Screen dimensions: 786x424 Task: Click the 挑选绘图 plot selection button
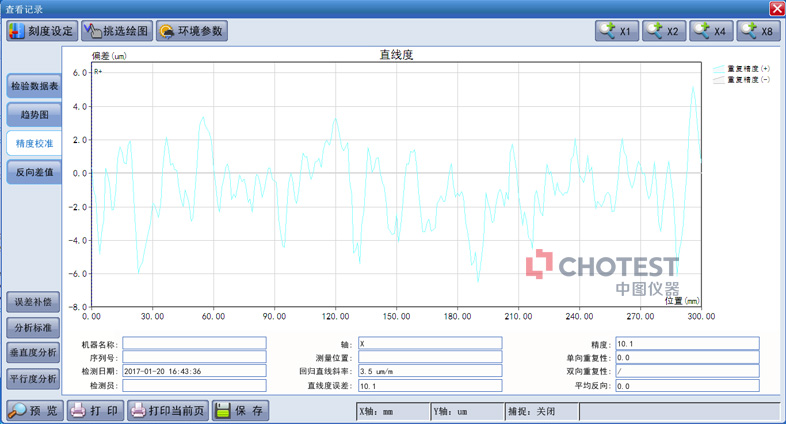click(116, 31)
